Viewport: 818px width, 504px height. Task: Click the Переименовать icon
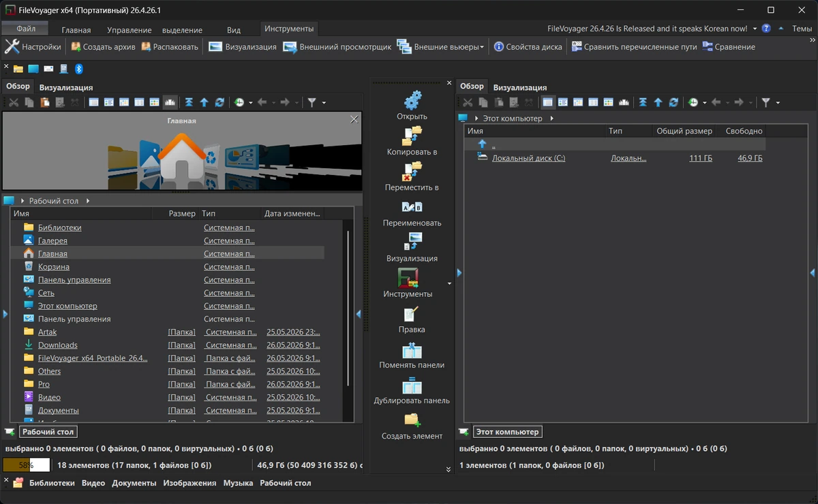coord(412,207)
